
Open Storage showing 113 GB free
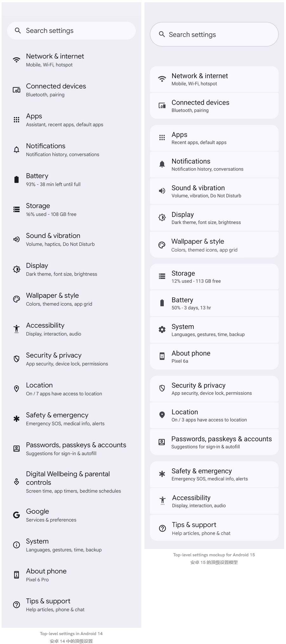coord(214,277)
